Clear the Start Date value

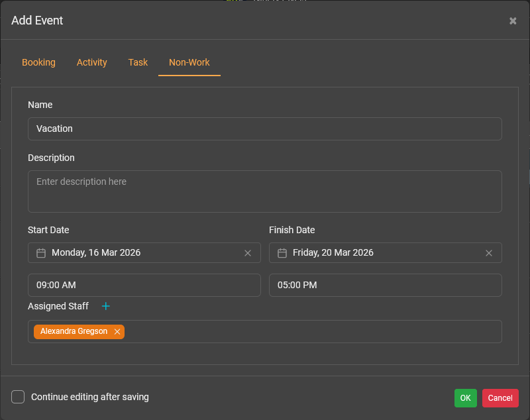[248, 253]
